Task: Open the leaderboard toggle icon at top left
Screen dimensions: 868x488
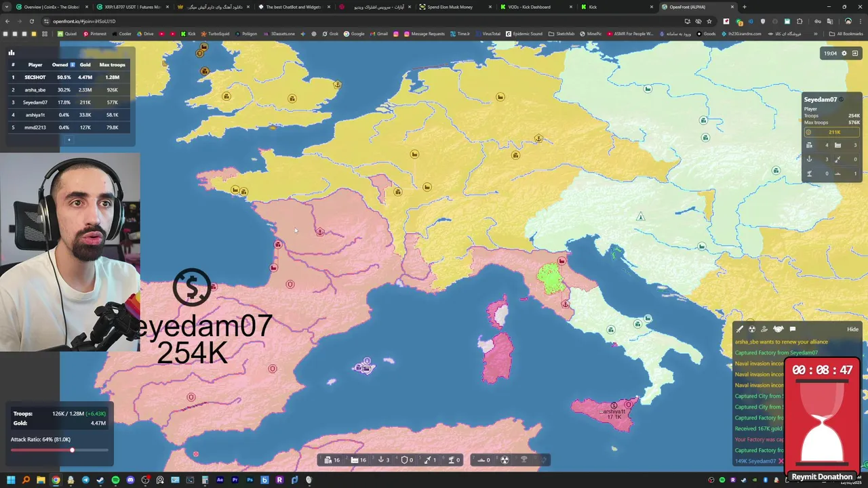Action: 11,52
